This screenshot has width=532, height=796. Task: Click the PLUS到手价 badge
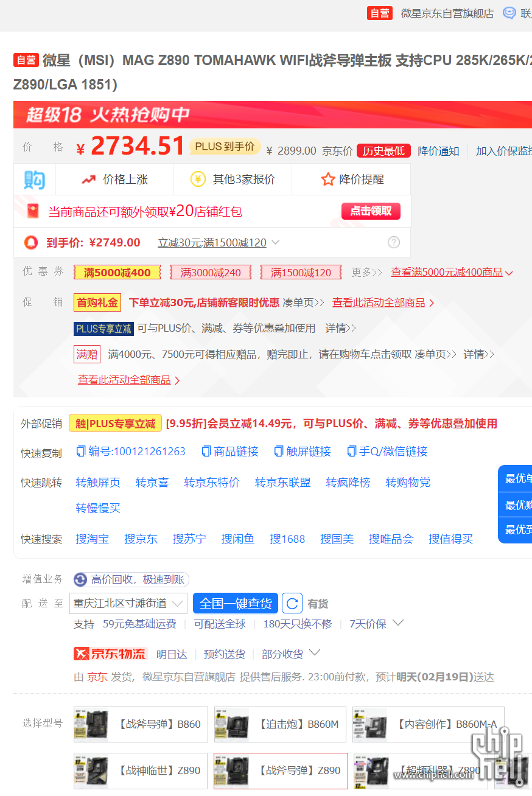point(225,147)
